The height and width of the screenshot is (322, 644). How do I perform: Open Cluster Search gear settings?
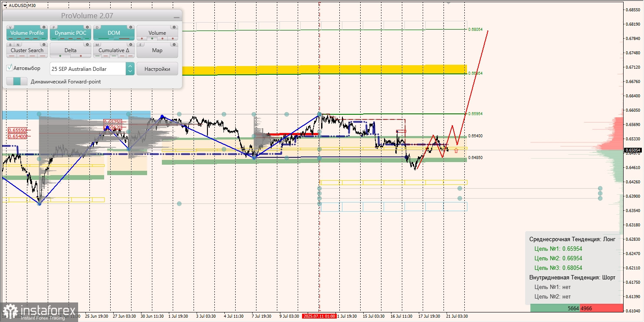(x=43, y=44)
